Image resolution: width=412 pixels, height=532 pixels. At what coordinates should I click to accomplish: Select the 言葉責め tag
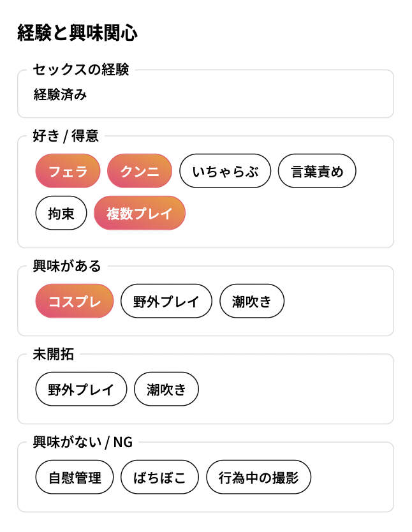pos(317,171)
